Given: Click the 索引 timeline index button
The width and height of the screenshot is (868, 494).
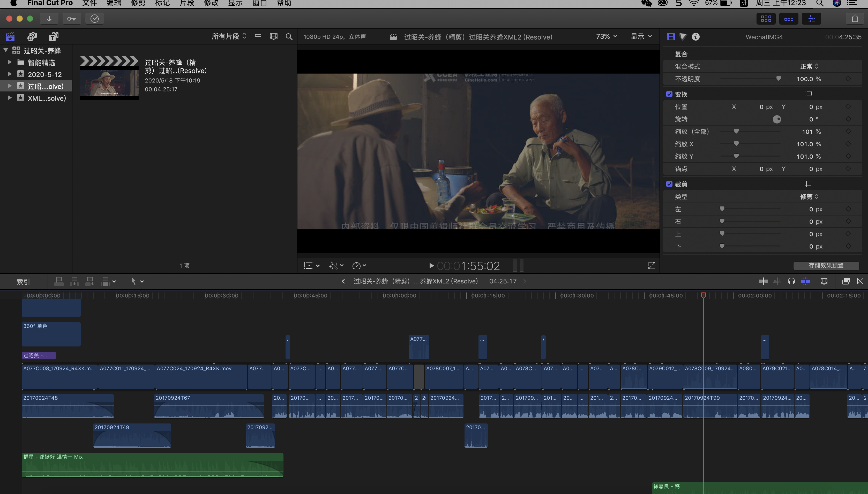Looking at the screenshot, I should pyautogui.click(x=23, y=282).
